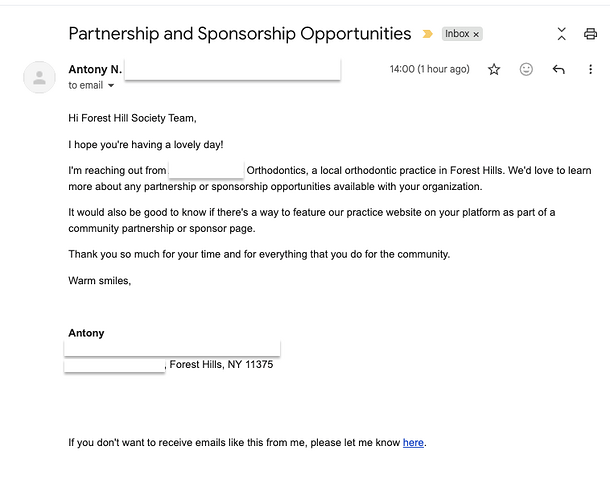Click the Inbox label chip
Screen dimensions: 614x500
[457, 34]
